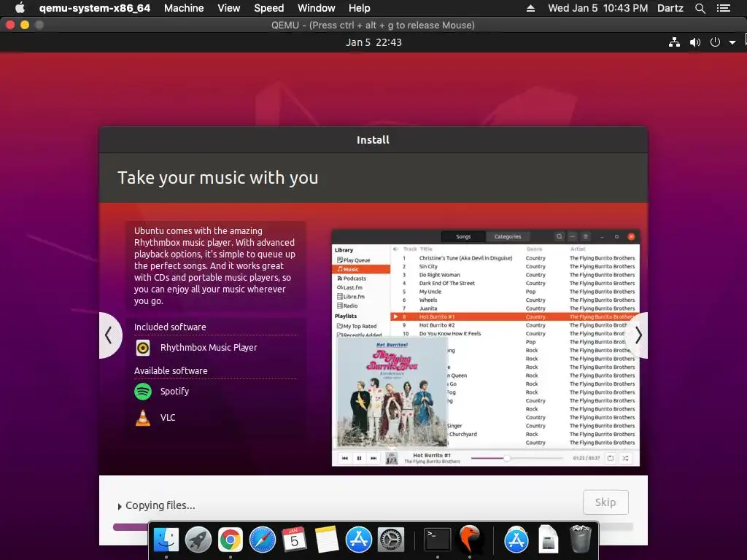Viewport: 747px width, 560px height.
Task: Open the Ubuntu system menu dropdown arrow
Action: [x=732, y=43]
